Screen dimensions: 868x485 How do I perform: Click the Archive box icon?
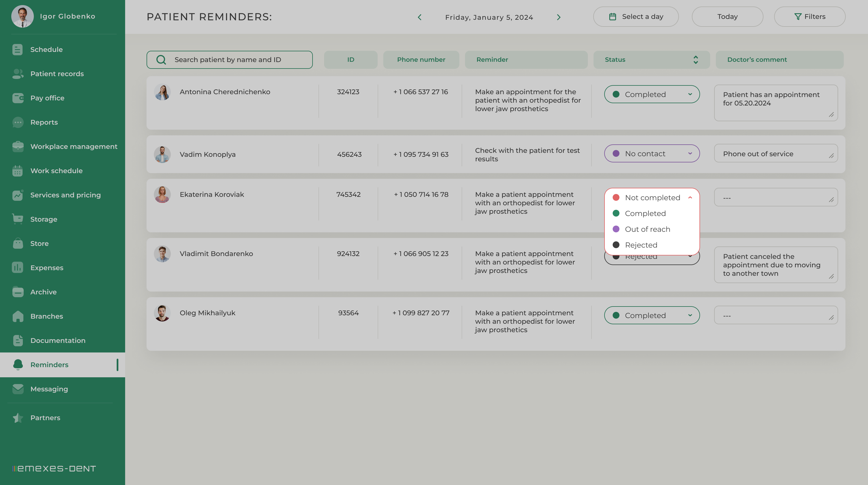(x=18, y=292)
